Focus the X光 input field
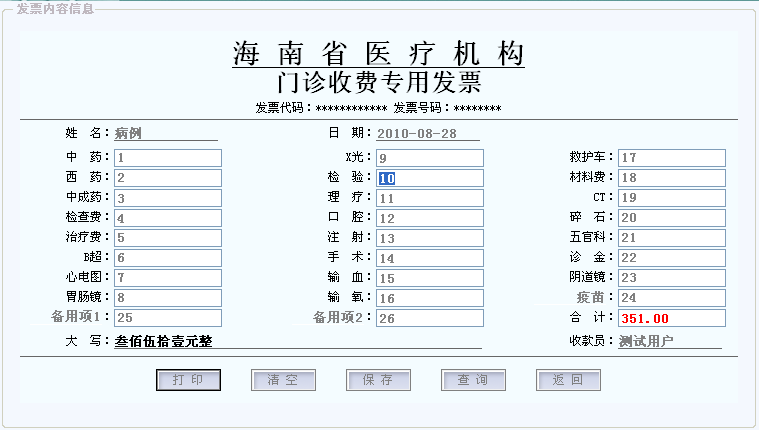 (429, 158)
